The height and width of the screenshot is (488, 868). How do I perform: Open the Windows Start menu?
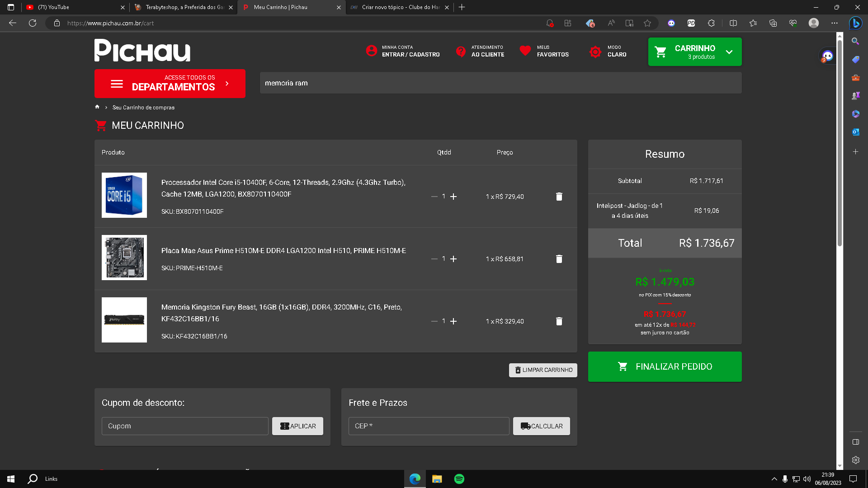point(11,479)
